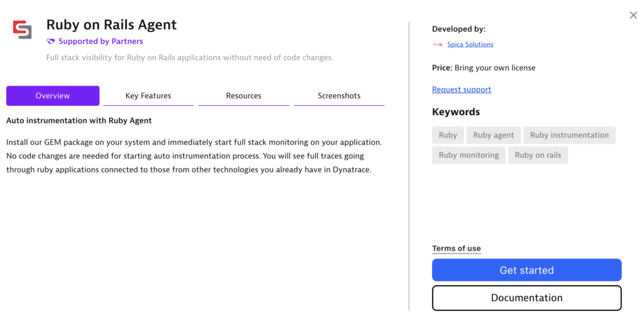Click the Price: Bring your own license text
This screenshot has width=644, height=324.
point(484,68)
